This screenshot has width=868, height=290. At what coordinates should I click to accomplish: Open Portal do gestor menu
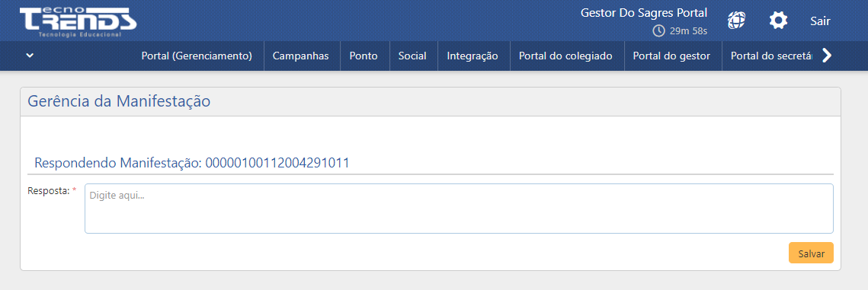671,56
